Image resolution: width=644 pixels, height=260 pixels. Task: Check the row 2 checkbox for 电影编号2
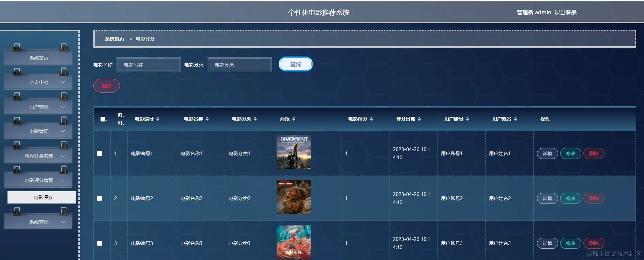click(99, 198)
